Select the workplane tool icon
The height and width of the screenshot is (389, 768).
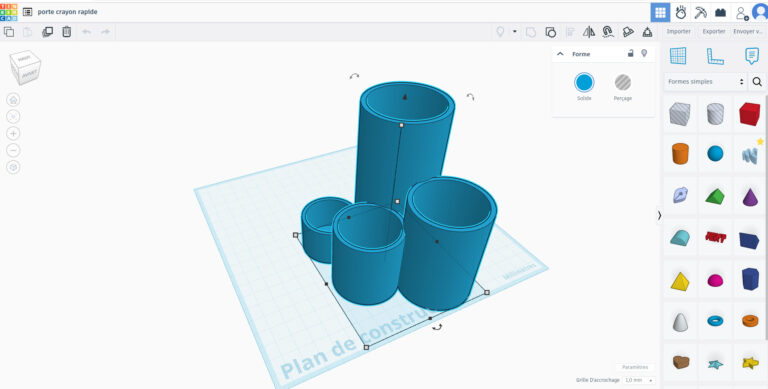678,56
